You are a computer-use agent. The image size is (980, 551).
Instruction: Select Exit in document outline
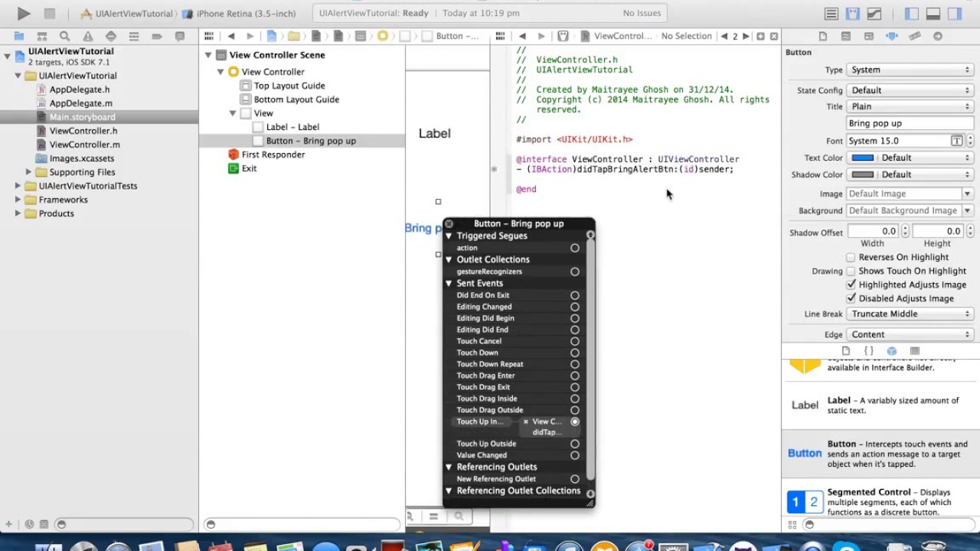click(x=249, y=168)
